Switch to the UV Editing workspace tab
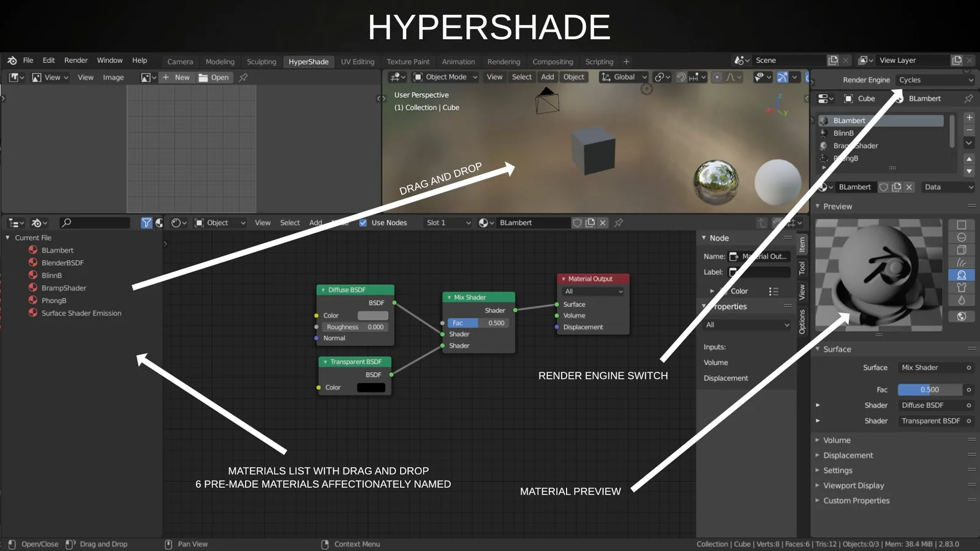Screen dimensions: 980x551 (358, 61)
